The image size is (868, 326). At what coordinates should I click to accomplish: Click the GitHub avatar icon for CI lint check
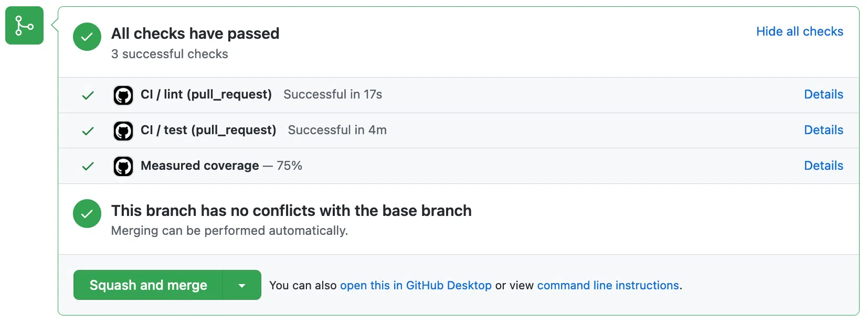(123, 95)
